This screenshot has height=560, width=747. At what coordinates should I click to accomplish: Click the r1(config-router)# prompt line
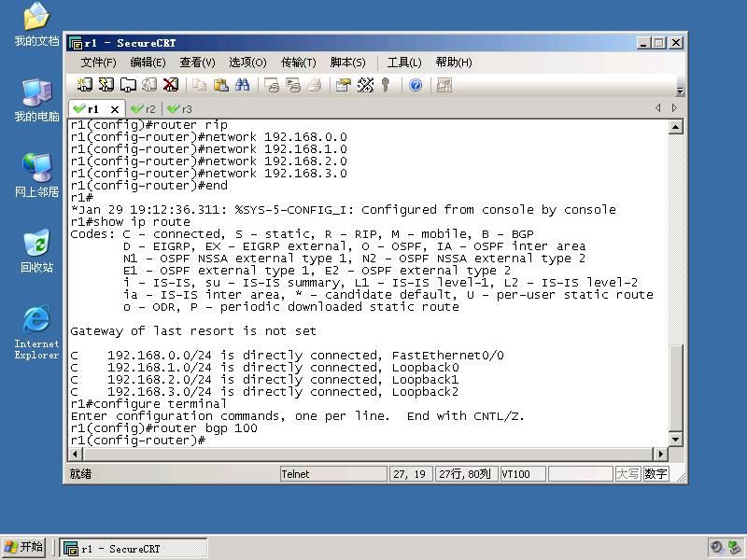tap(137, 441)
